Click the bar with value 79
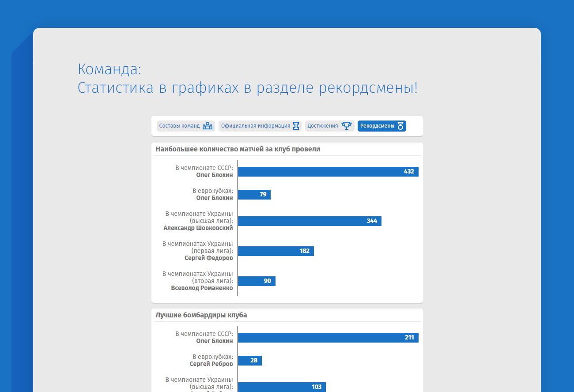574x392 pixels. click(254, 195)
